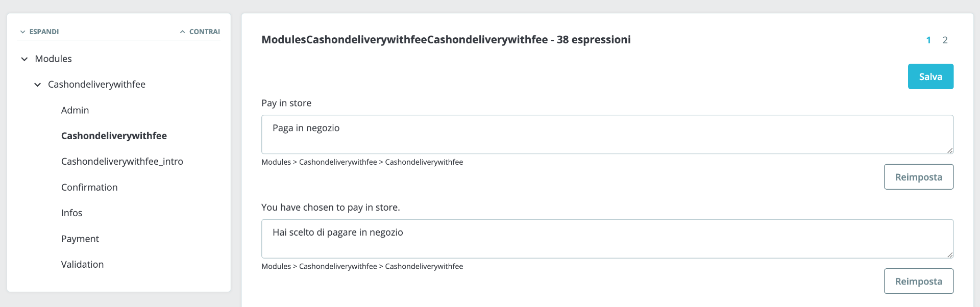Click the Espandi expand-all link
The width and height of the screenshot is (980, 307).
coord(39,32)
